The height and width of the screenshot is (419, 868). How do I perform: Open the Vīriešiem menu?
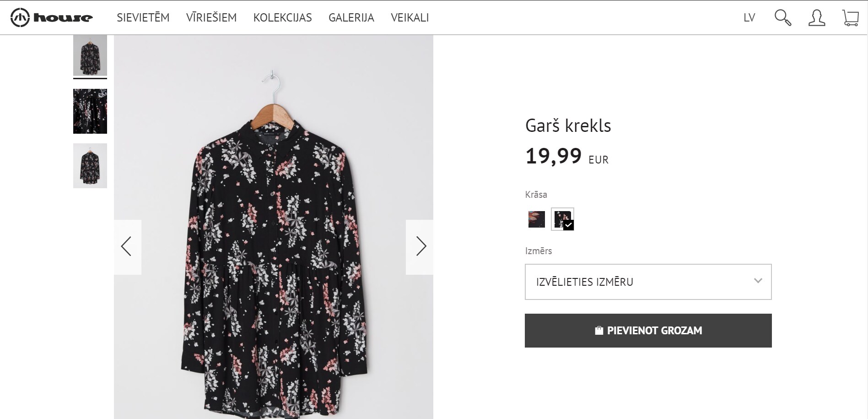pyautogui.click(x=211, y=18)
